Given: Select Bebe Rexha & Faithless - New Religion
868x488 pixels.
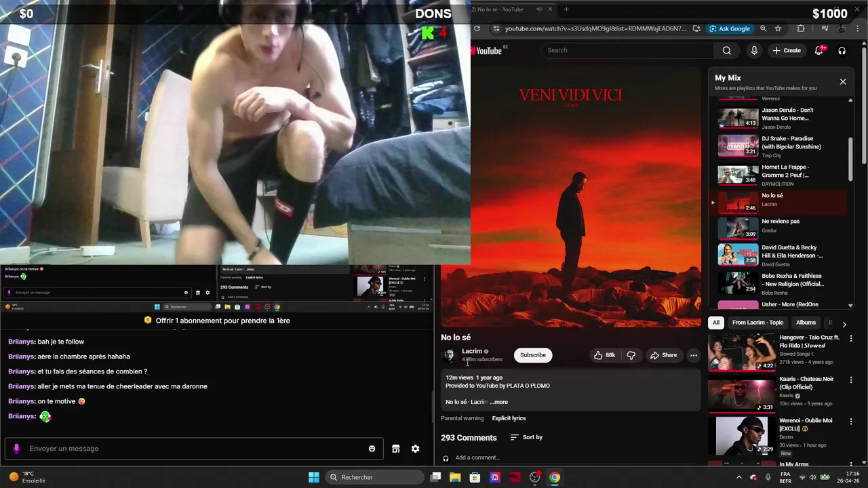Looking at the screenshot, I should pos(780,284).
